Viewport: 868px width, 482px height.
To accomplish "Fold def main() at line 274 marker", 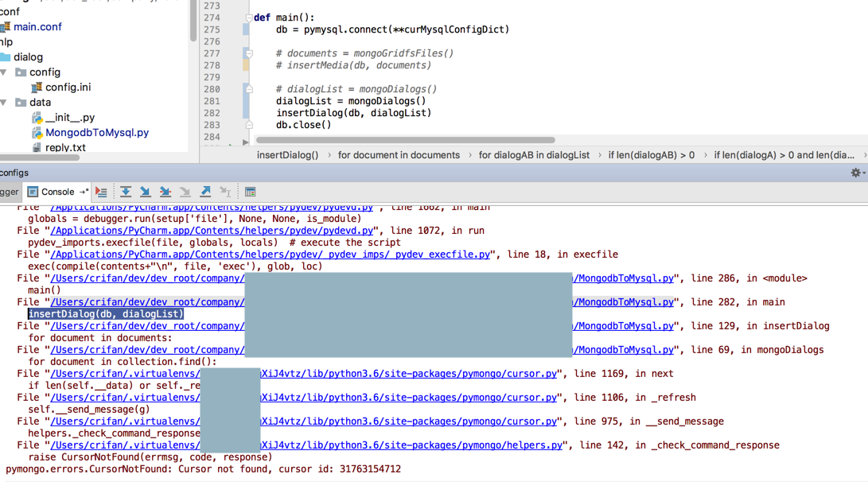I will [249, 17].
